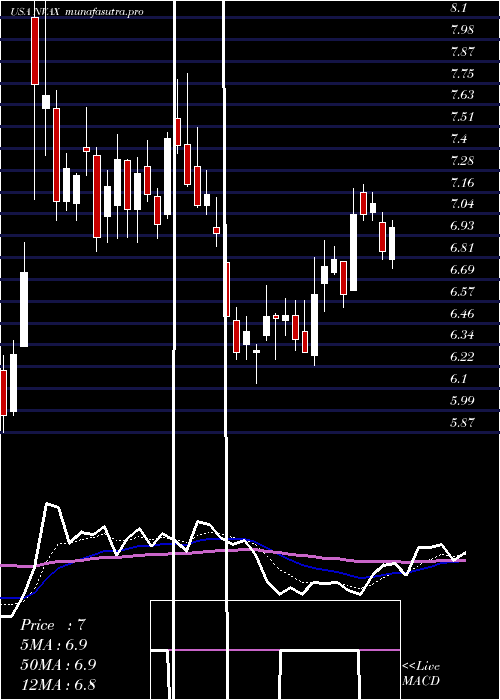
Task: Click the 7.87 price axis label
Action: click(x=462, y=52)
